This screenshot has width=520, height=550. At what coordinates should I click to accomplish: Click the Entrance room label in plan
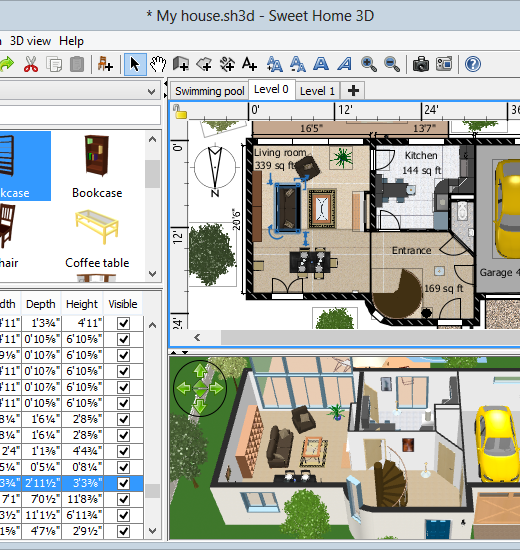coord(411,250)
